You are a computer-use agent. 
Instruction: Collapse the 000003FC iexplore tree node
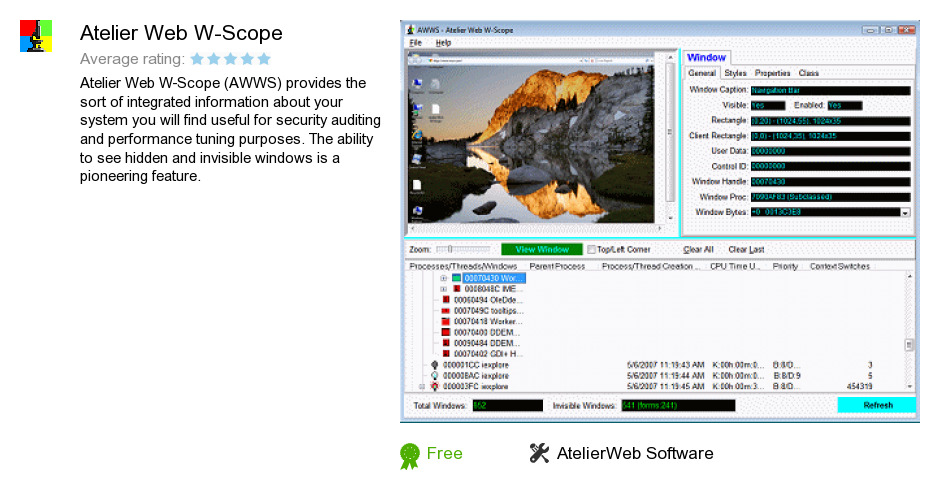coord(422,387)
